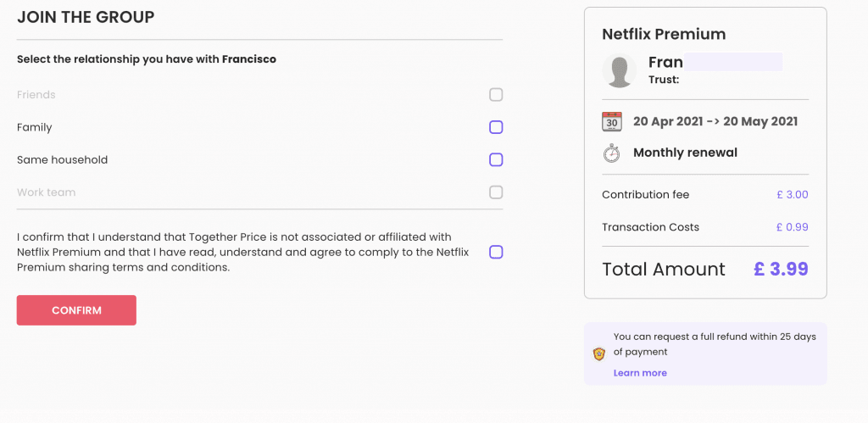
Task: Click the 20 Apr 2021 date range text
Action: (x=715, y=122)
